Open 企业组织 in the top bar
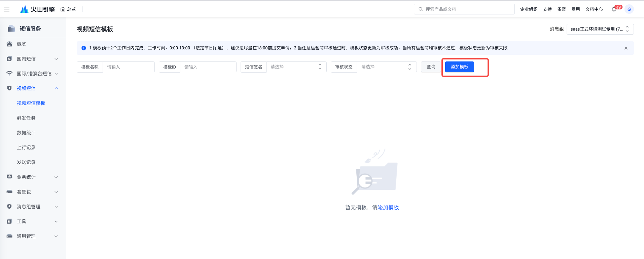644x259 pixels. pyautogui.click(x=529, y=9)
